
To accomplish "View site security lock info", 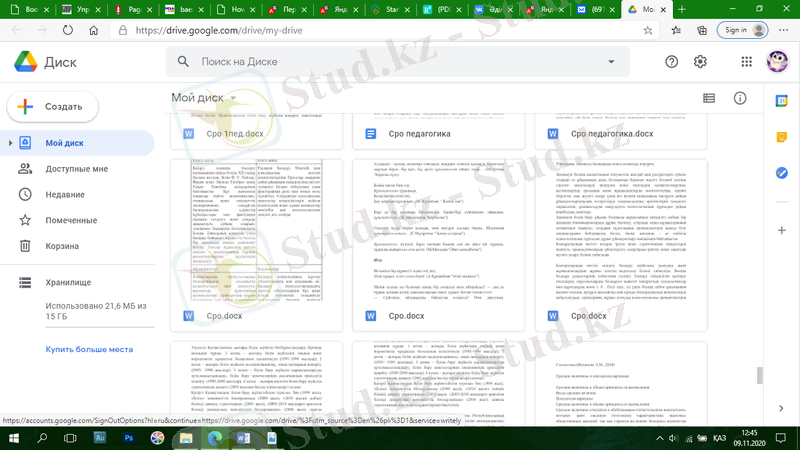I will click(123, 30).
